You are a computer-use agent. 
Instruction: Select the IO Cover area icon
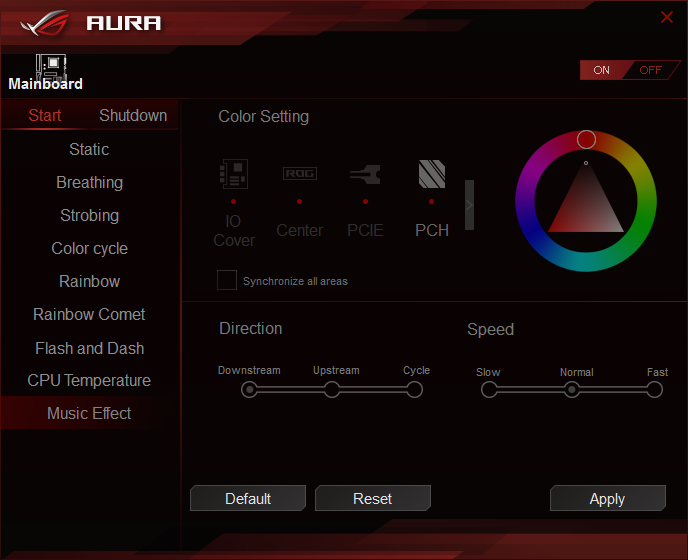click(234, 174)
